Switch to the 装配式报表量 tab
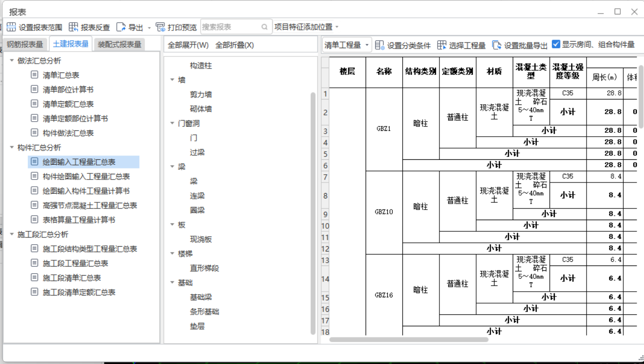The width and height of the screenshot is (644, 364). 120,44
